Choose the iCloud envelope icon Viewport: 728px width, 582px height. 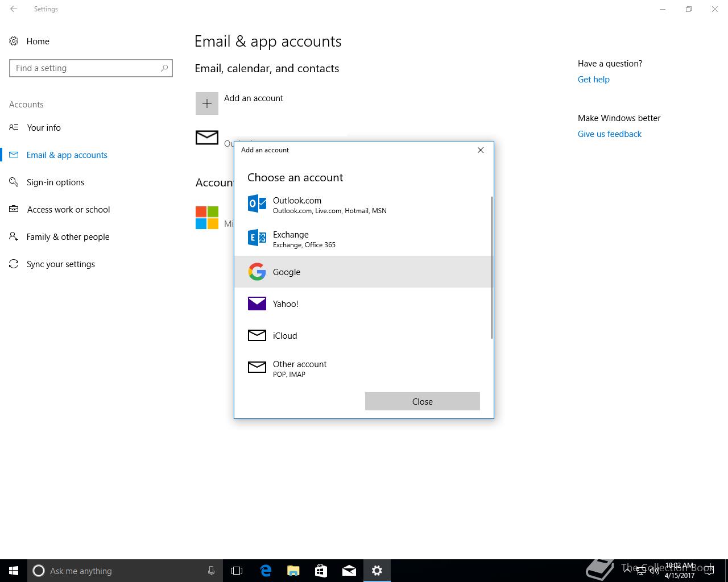(257, 335)
